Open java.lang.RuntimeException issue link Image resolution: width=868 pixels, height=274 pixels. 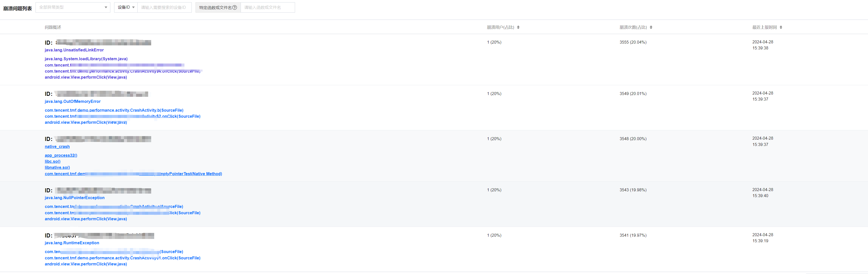(x=72, y=243)
